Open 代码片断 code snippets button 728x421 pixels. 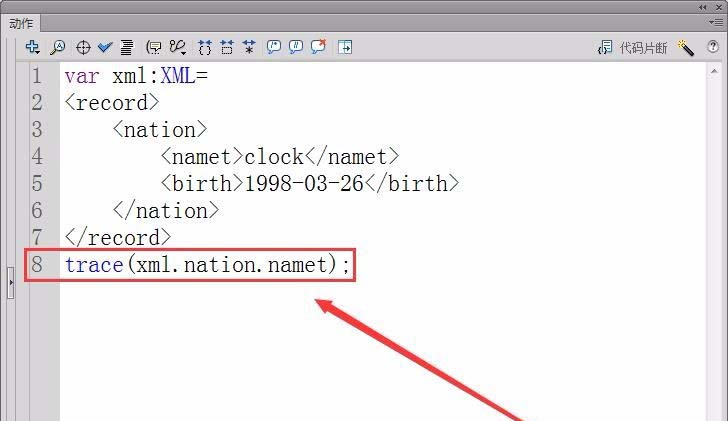632,47
